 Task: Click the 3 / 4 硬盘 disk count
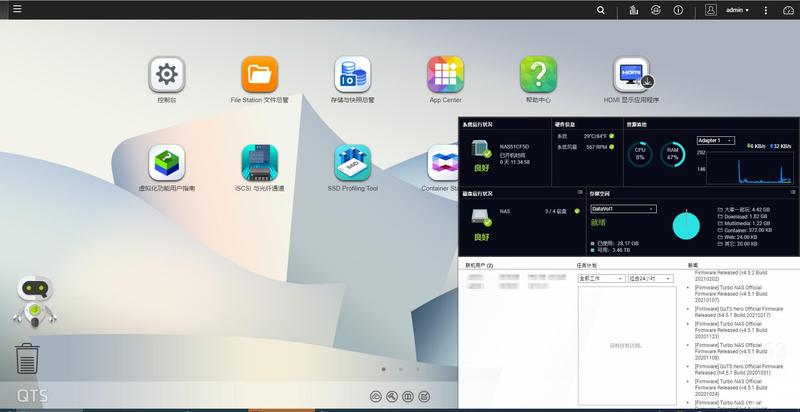pyautogui.click(x=556, y=211)
